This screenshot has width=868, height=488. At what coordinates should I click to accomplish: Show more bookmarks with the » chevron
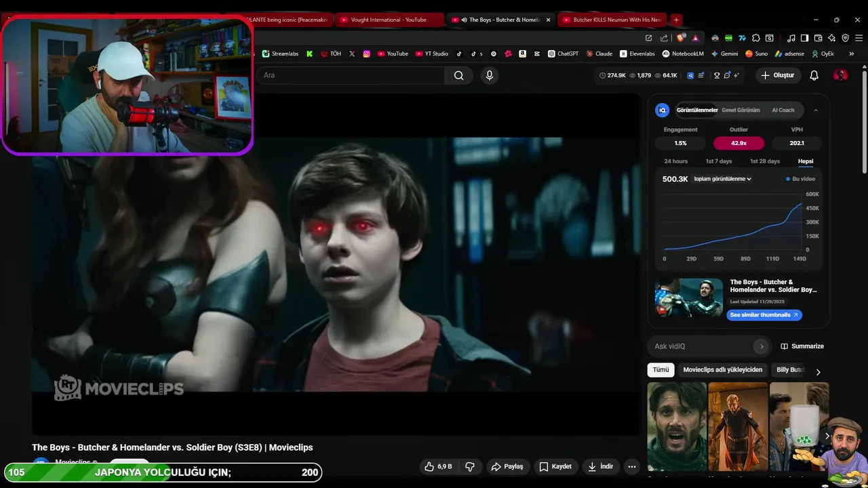point(851,54)
